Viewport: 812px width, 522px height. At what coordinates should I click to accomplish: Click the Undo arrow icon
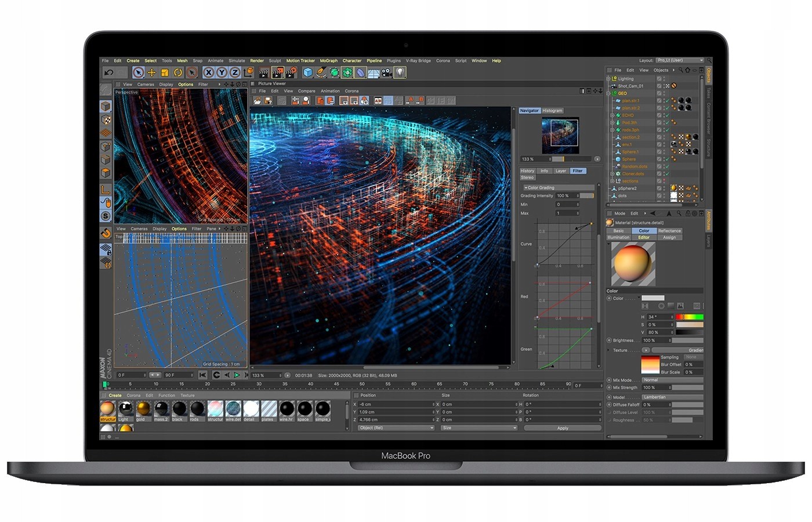click(x=108, y=72)
